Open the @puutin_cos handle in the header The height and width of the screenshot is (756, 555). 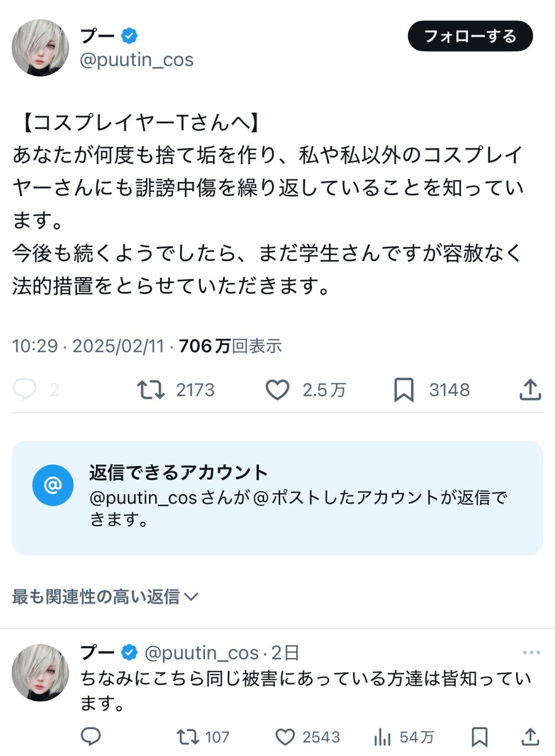[x=137, y=60]
